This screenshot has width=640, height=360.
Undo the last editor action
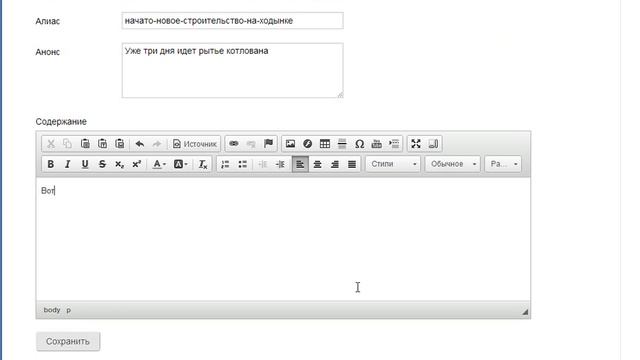140,144
